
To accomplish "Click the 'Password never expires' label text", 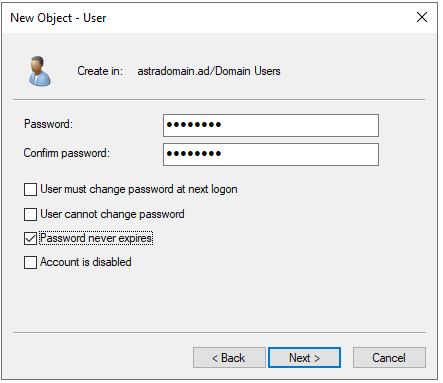I will [x=96, y=238].
